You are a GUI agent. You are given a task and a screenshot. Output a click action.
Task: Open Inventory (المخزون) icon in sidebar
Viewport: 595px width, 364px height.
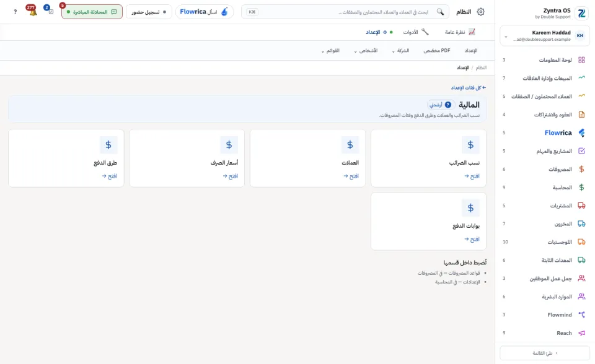581,223
